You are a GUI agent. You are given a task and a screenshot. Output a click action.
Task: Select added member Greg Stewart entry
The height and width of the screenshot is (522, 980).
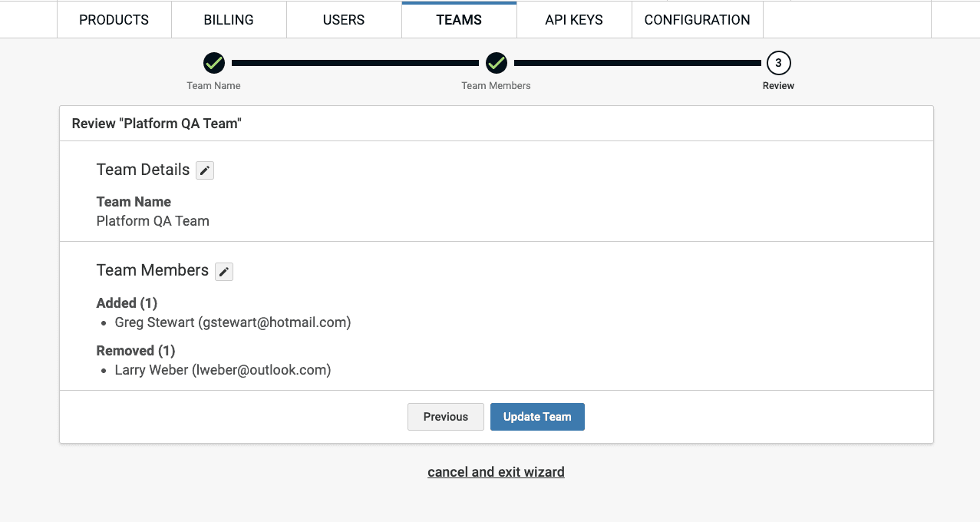pyautogui.click(x=233, y=322)
